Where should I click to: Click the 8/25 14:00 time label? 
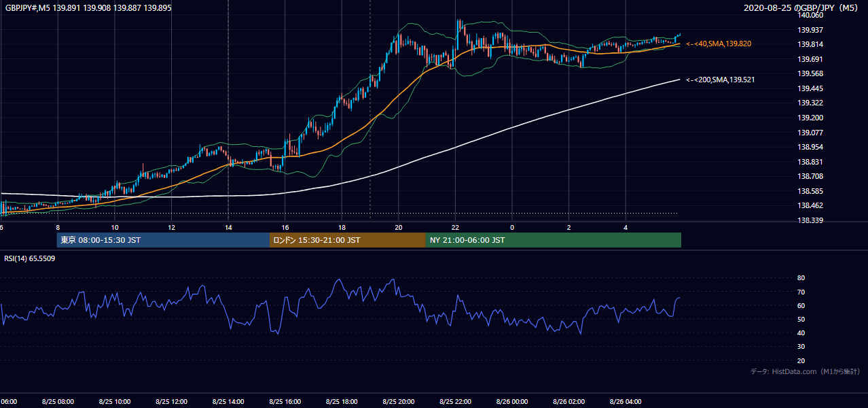click(228, 402)
